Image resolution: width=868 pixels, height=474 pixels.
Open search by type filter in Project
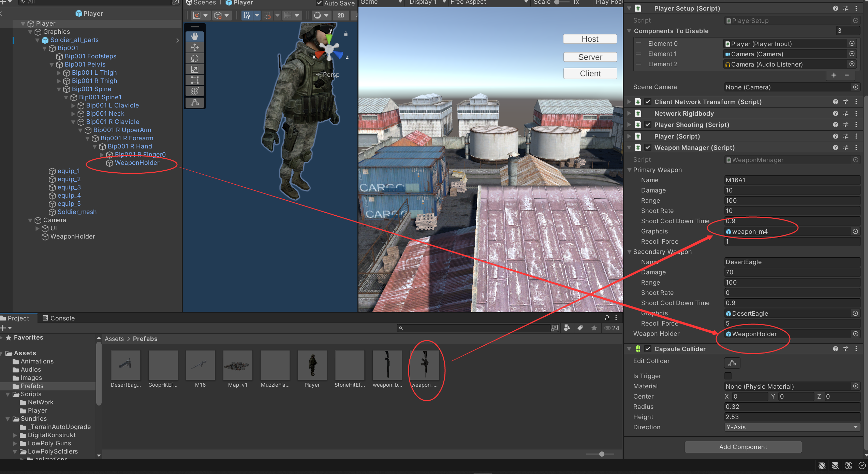567,328
